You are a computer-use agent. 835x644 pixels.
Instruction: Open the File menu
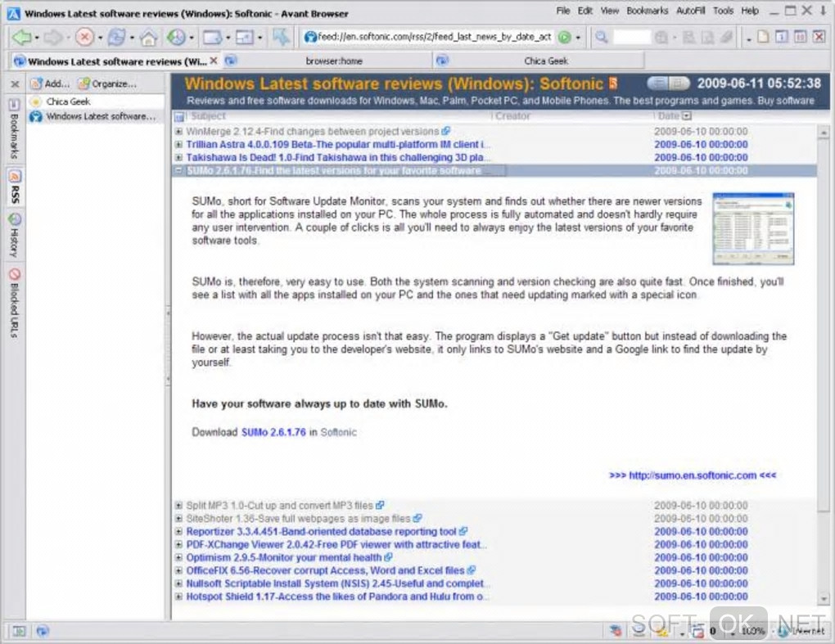click(x=563, y=11)
